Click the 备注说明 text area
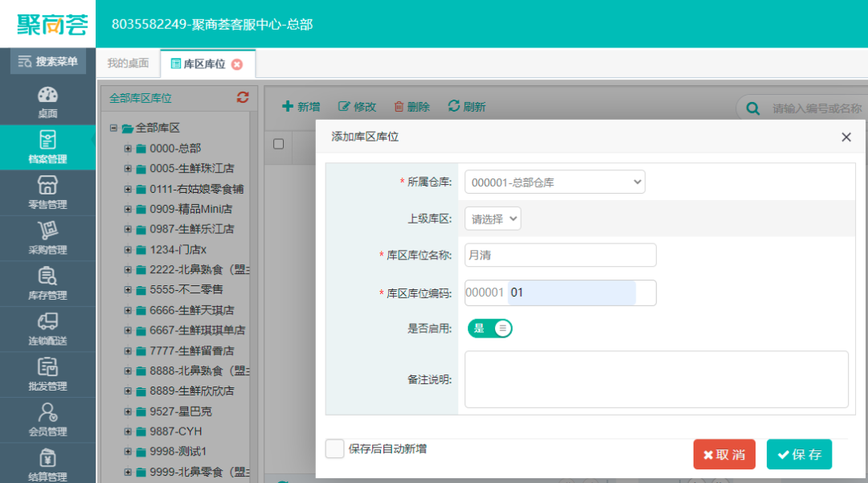 click(656, 379)
